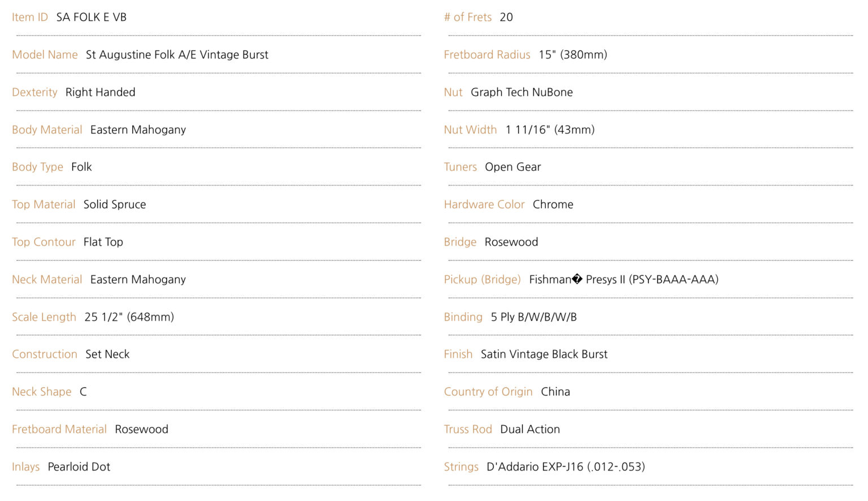Viewport: 868px width, 501px height.
Task: Click the Fretboard Radius value 15" (380mm)
Action: click(572, 55)
